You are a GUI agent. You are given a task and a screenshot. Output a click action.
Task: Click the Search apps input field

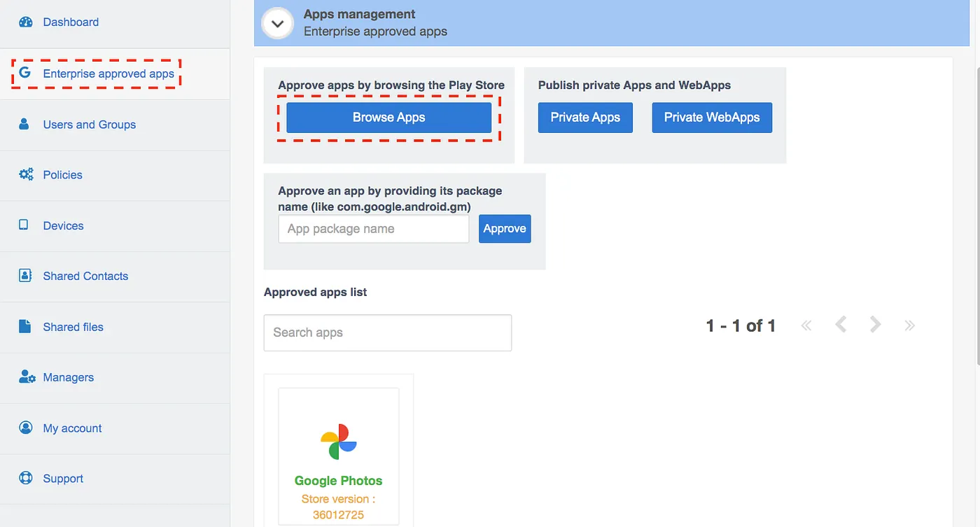(x=388, y=332)
